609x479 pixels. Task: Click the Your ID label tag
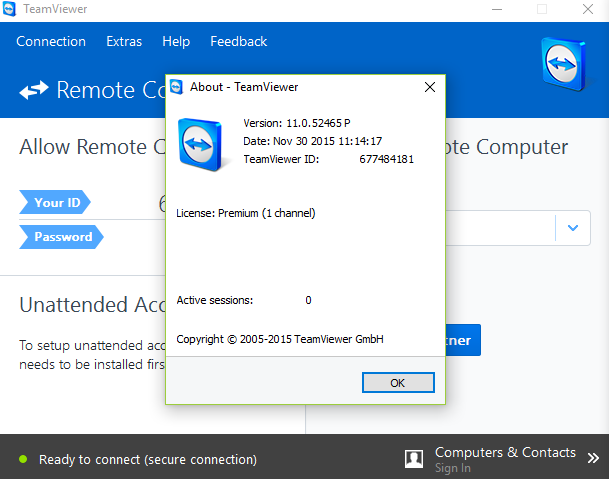point(55,202)
